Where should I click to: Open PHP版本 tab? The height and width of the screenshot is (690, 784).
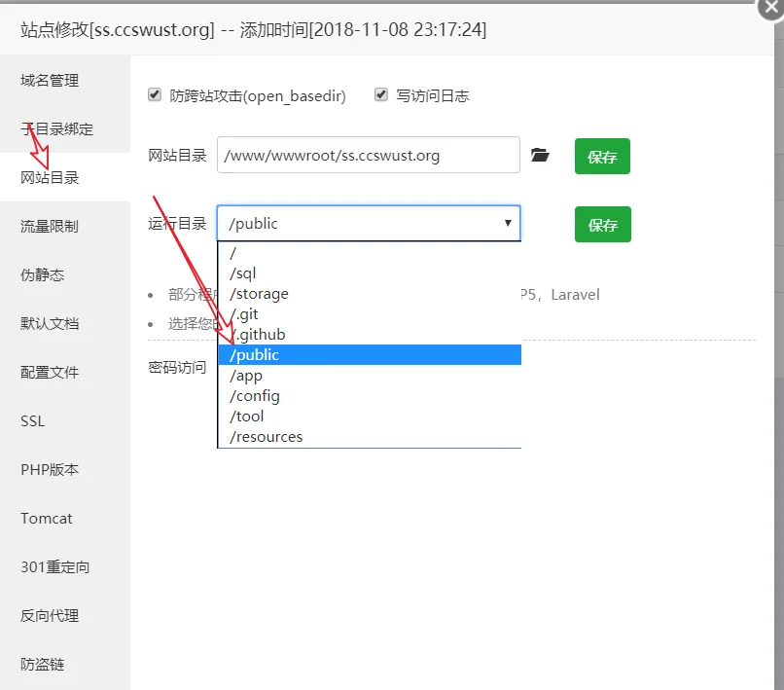(x=65, y=469)
